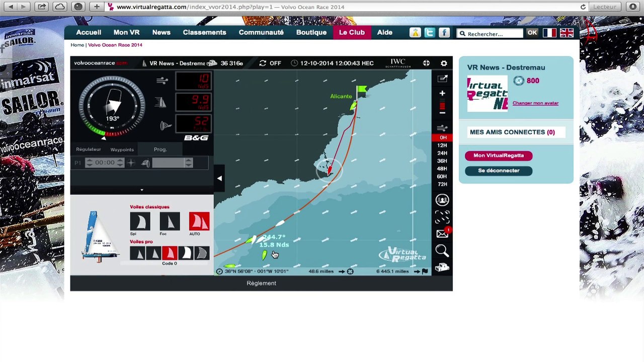644x362 pixels.
Task: Click the VR News avatar thumbnail
Action: pos(488,94)
